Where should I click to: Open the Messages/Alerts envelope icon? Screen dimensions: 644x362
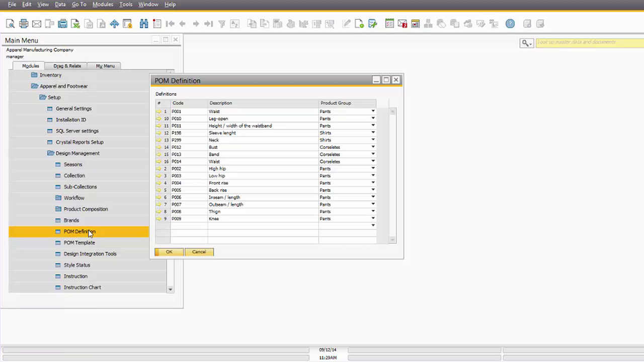point(402,24)
